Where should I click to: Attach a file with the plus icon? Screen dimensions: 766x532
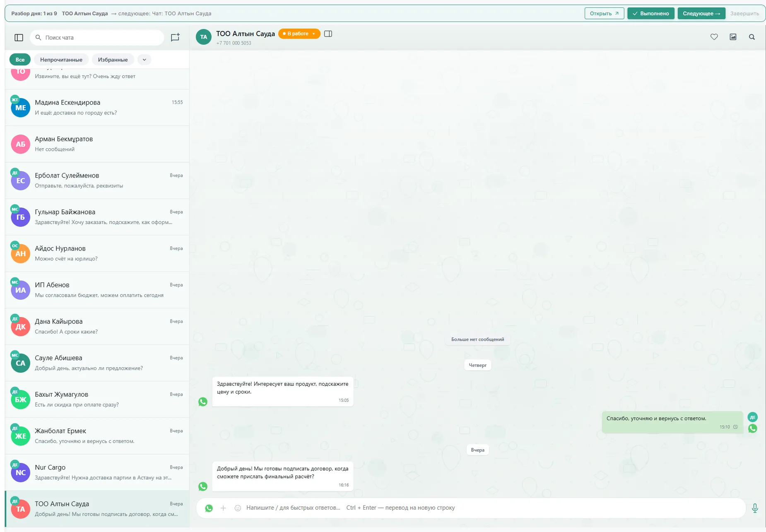click(223, 508)
